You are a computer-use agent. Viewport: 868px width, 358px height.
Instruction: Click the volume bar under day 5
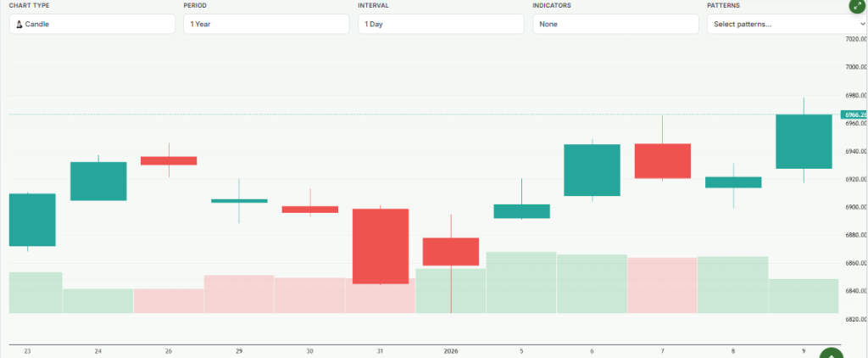click(521, 282)
